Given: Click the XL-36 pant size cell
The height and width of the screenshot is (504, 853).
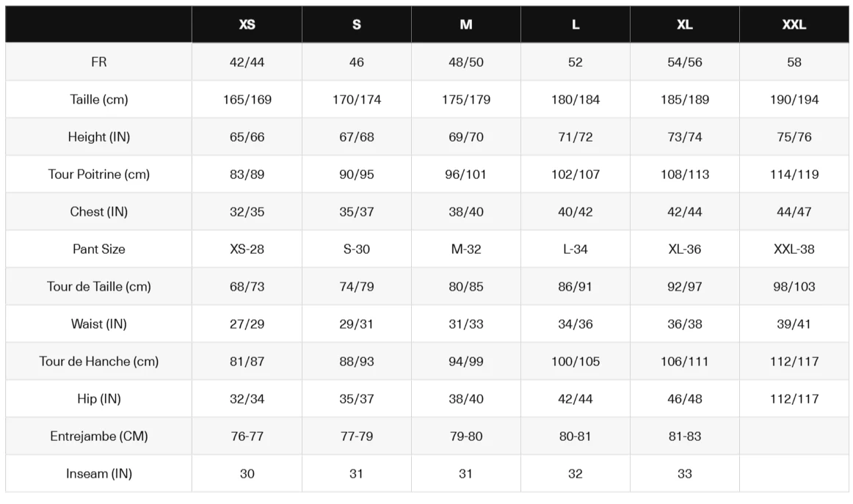Looking at the screenshot, I should pos(685,249).
